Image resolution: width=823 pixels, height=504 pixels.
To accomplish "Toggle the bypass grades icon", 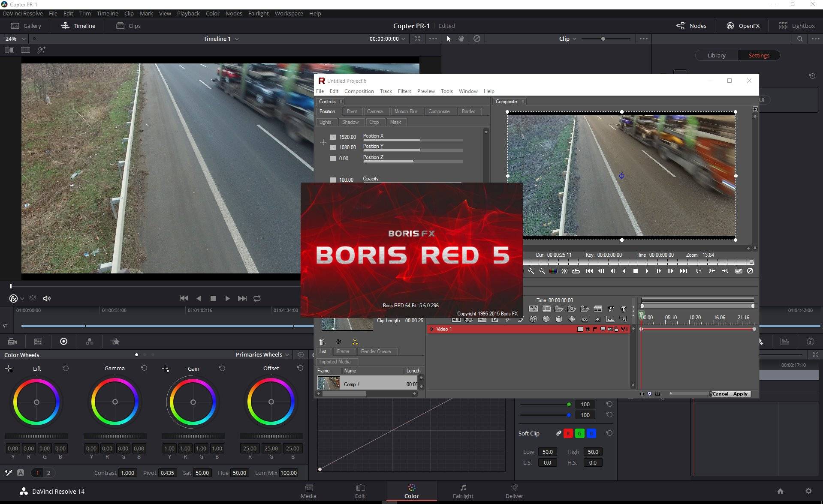I will (476, 39).
